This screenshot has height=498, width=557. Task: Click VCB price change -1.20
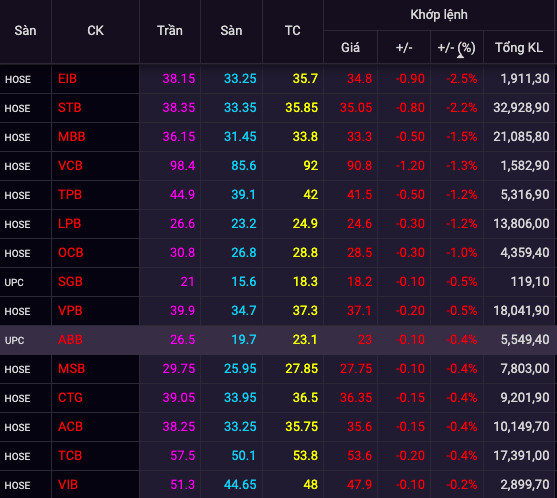[410, 166]
